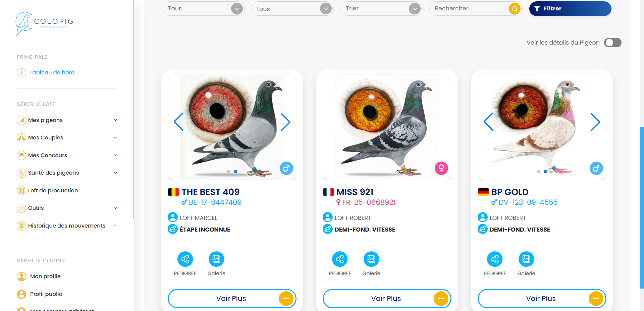Open Pedigree icon for THE BEST 409
The image size is (644, 311).
click(185, 259)
